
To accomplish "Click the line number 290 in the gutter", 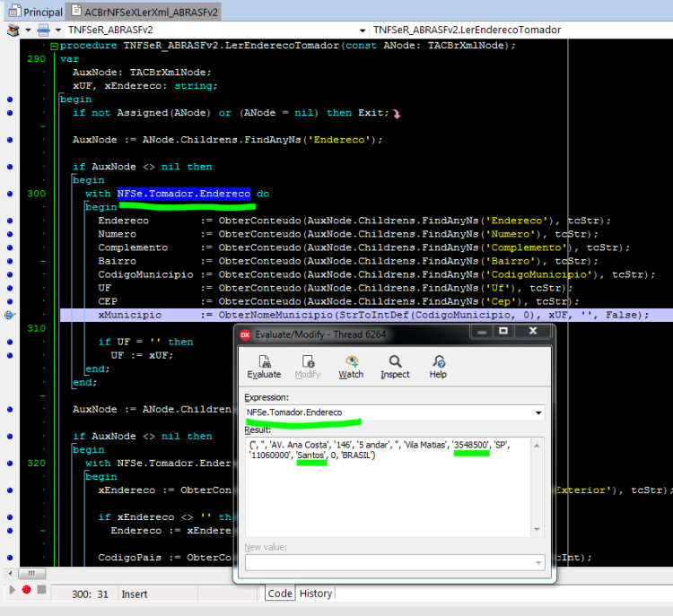I will pyautogui.click(x=36, y=59).
